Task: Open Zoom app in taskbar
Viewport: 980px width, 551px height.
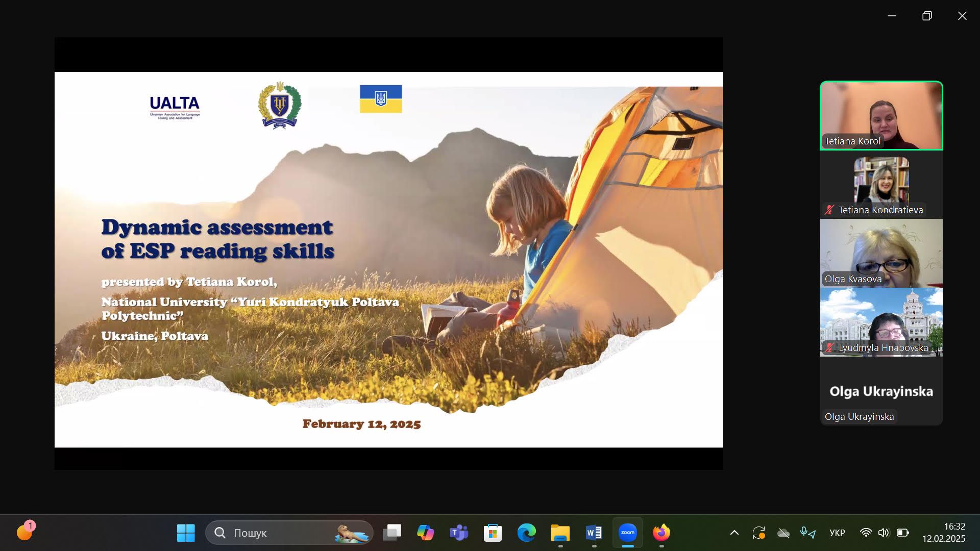Action: [x=627, y=533]
